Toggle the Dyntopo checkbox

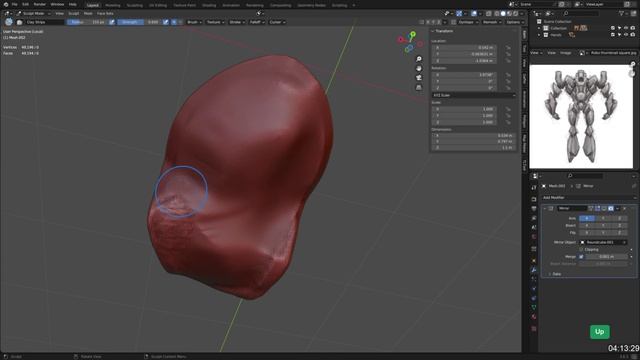pyautogui.click(x=453, y=22)
